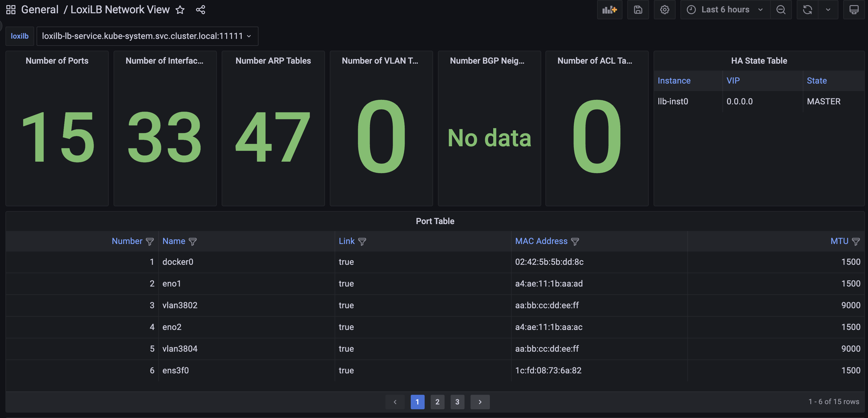Viewport: 868px width, 418px height.
Task: Open the General folder breadcrumb link
Action: [40, 10]
